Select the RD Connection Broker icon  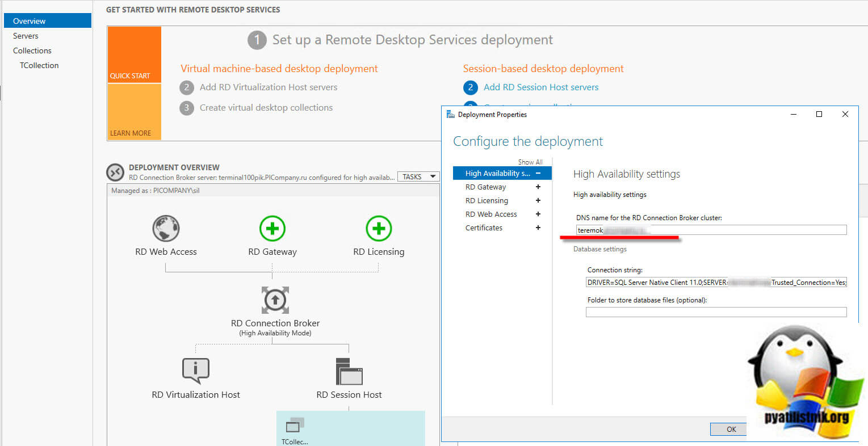[x=275, y=300]
